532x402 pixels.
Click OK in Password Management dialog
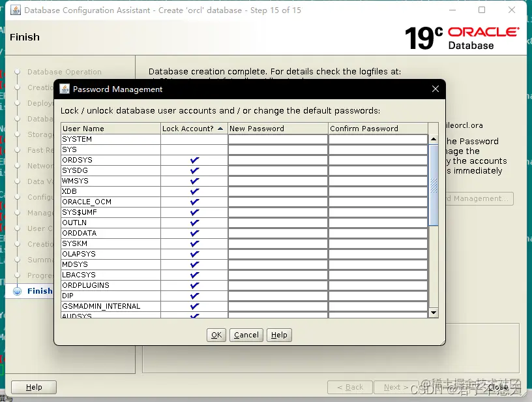click(x=216, y=335)
